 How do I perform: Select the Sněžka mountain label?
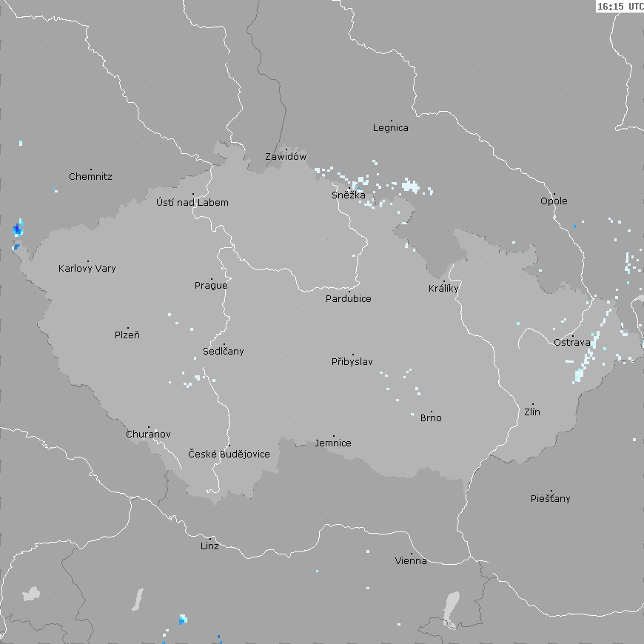click(349, 195)
